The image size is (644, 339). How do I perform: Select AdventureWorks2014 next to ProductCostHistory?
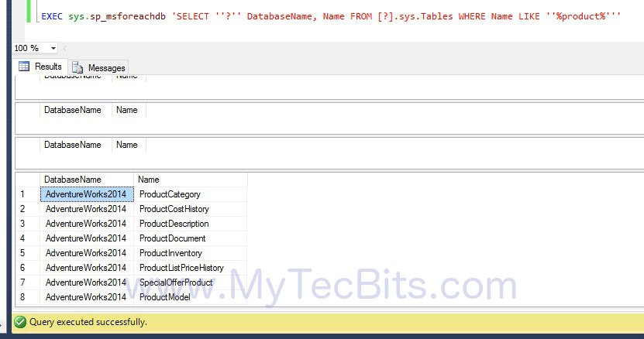coord(87,209)
